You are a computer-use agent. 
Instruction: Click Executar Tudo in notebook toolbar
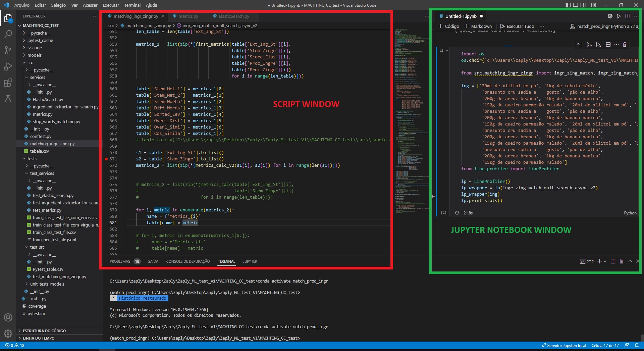pyautogui.click(x=517, y=26)
